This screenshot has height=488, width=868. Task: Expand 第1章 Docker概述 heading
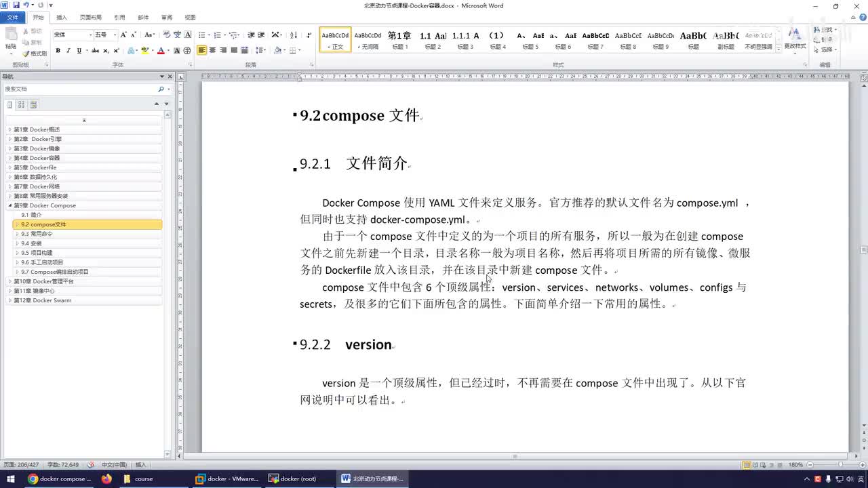click(10, 129)
